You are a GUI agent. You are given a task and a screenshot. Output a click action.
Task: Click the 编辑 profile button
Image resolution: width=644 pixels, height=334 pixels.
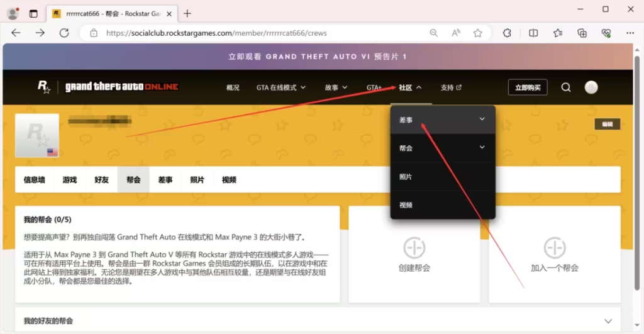[608, 124]
